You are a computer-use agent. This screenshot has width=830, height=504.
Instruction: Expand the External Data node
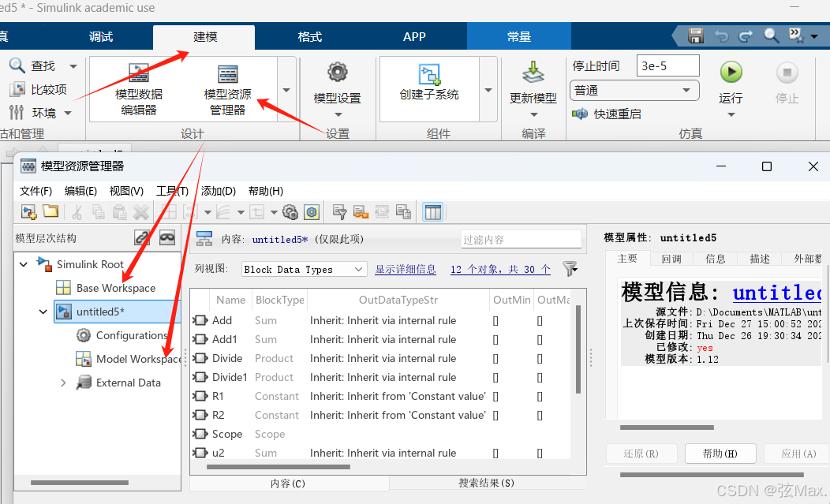[x=63, y=383]
